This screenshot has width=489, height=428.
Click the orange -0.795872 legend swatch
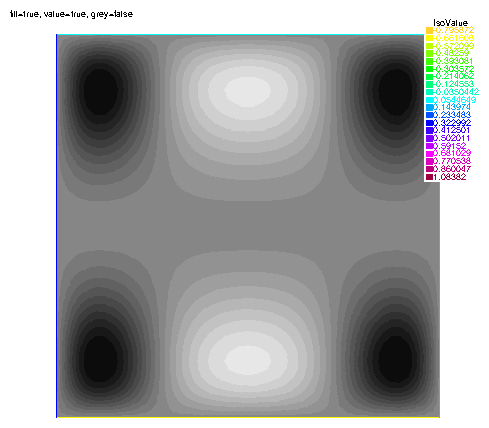[x=429, y=30]
